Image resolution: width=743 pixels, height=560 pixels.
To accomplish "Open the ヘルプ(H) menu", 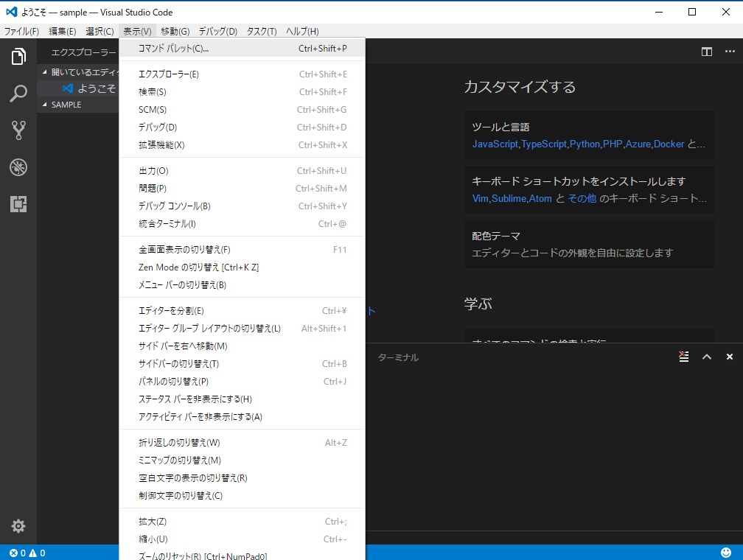I will coord(302,31).
